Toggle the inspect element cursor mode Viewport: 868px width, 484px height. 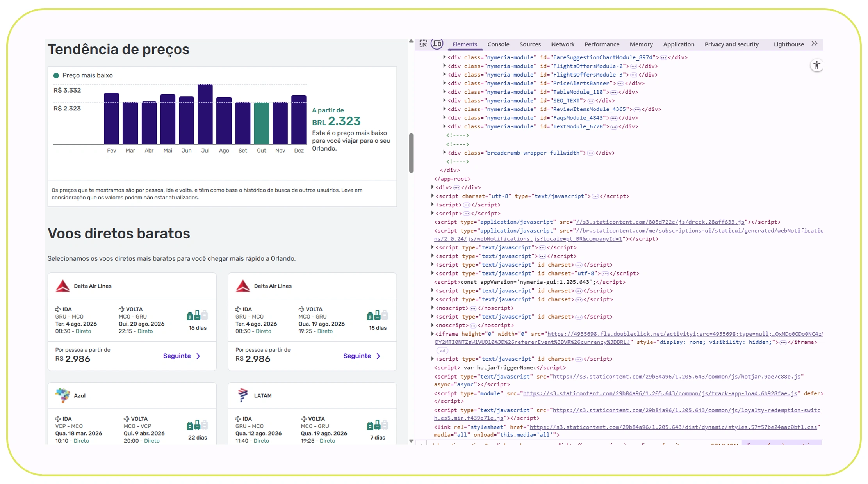coord(423,44)
